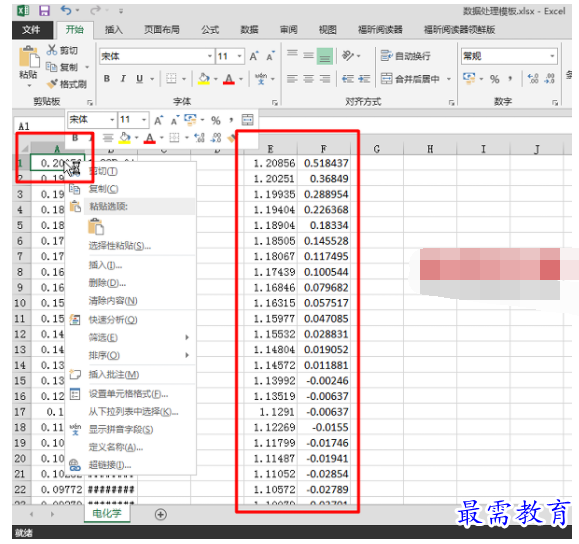Click paste option icon in context menu
The image size is (579, 544).
pyautogui.click(x=96, y=227)
